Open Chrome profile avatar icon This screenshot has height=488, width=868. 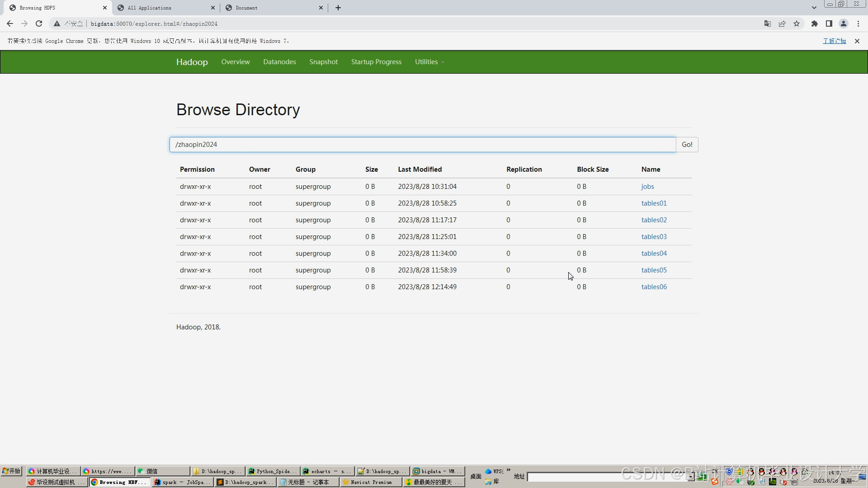pyautogui.click(x=844, y=23)
